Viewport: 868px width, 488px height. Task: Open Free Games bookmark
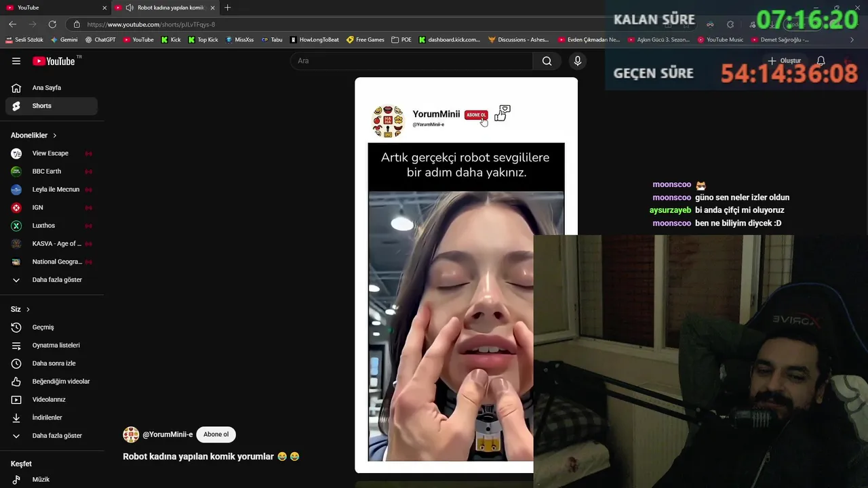click(x=366, y=40)
